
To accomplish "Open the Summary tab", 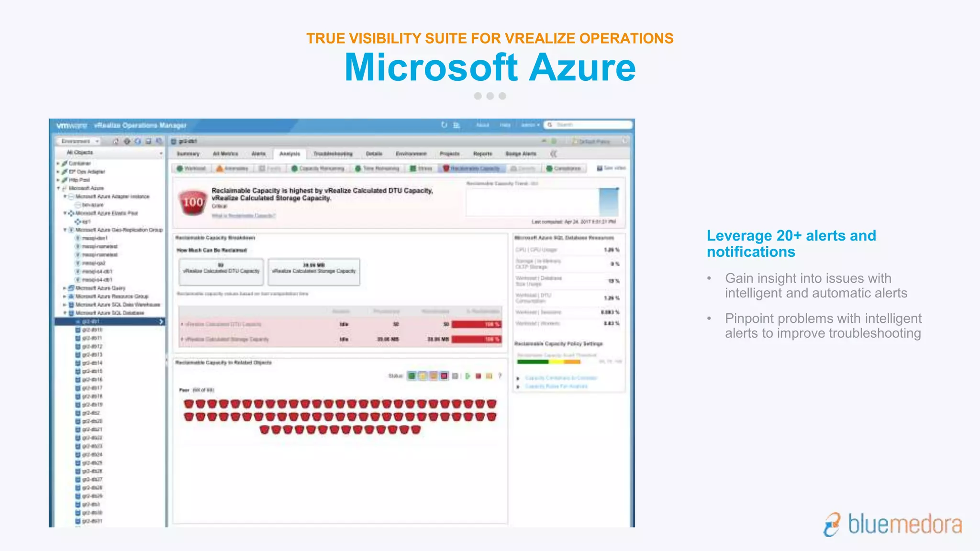I will tap(188, 154).
